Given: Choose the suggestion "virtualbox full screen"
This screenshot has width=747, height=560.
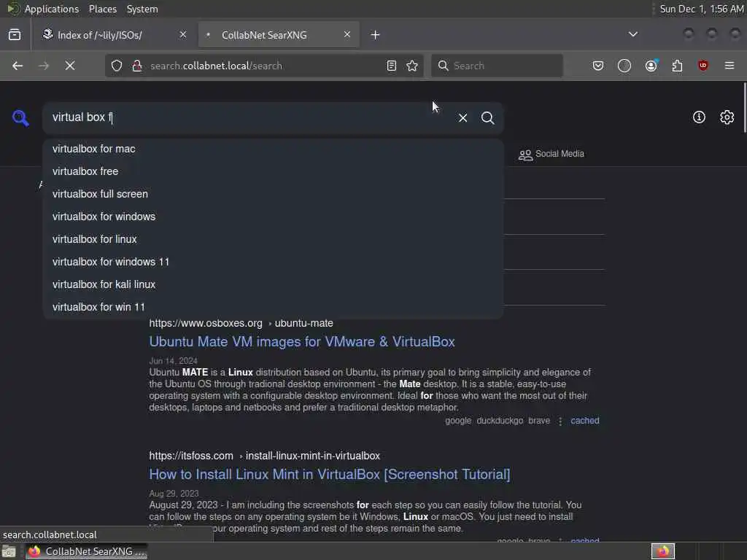Looking at the screenshot, I should (273, 194).
